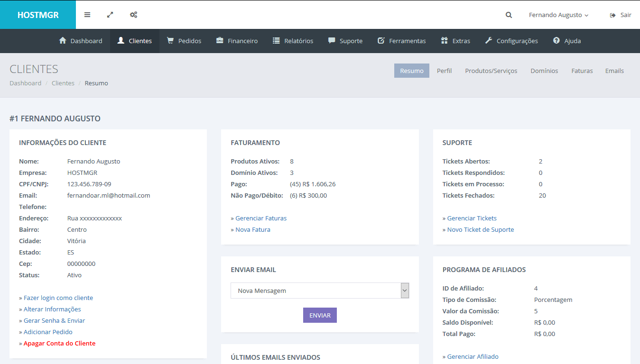
Task: Click the search magnifier icon
Action: 509,15
